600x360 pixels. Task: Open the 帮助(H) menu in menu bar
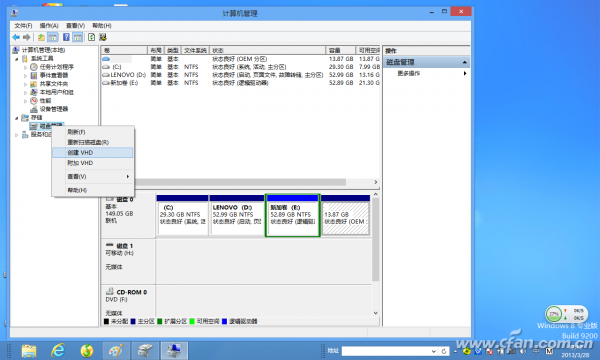tap(102, 26)
